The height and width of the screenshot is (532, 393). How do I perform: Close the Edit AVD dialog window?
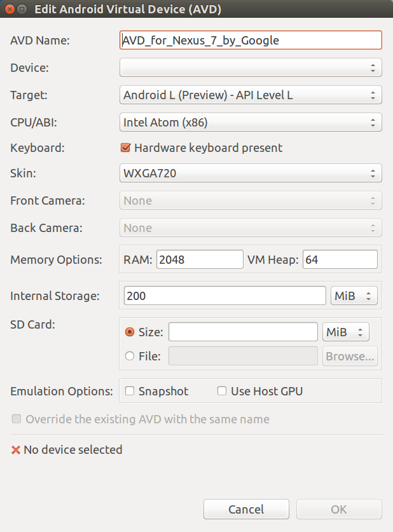click(10, 9)
